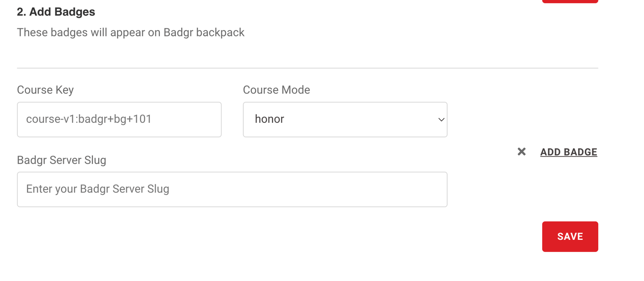
Task: Click the Badgr backpack description text
Action: [130, 32]
